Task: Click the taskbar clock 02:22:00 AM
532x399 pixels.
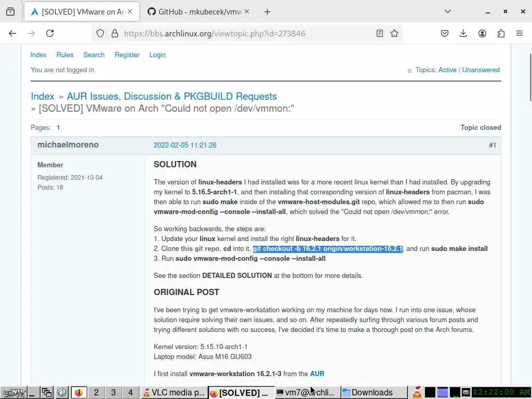Action: (501, 393)
